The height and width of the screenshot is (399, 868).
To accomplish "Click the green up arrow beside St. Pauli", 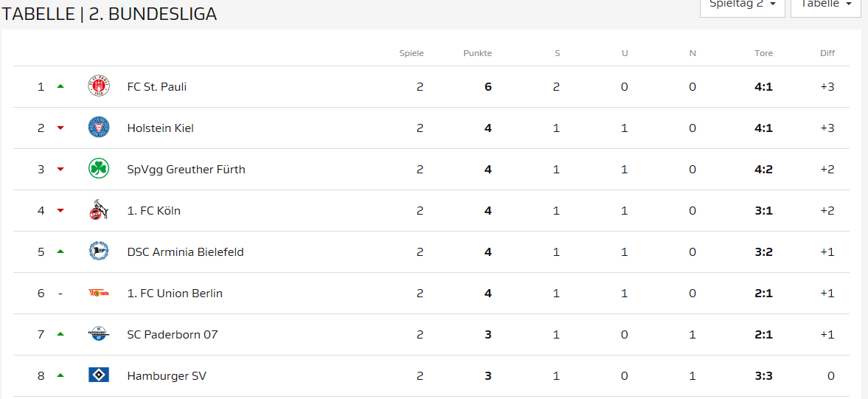I will 60,86.
